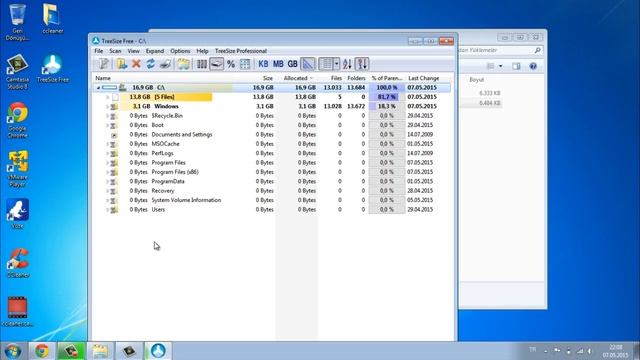Open Chrome from the taskbar
The height and width of the screenshot is (360, 640).
pyautogui.click(x=42, y=351)
